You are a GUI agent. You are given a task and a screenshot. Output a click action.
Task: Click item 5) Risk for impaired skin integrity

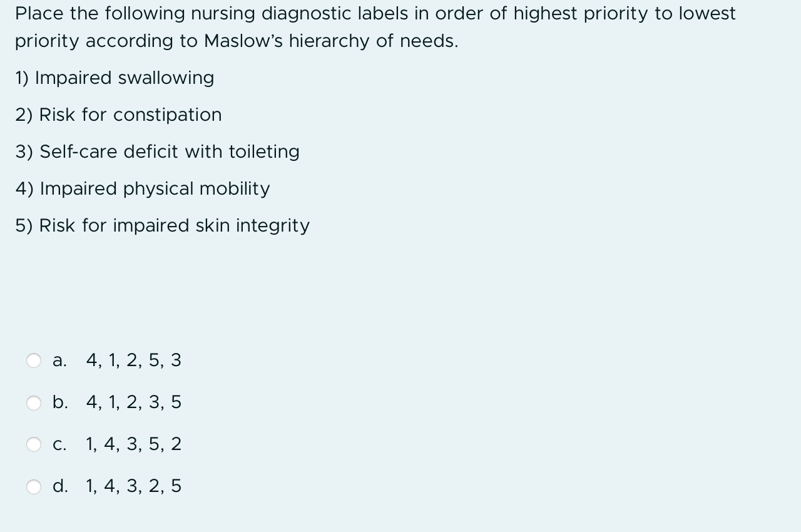162,225
